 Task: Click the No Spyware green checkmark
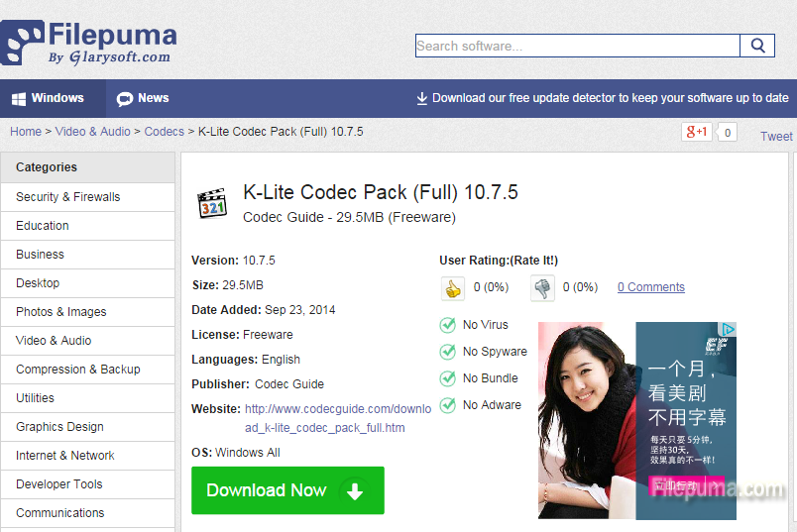point(448,352)
